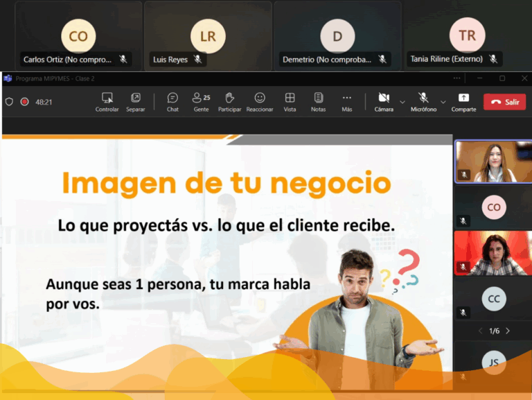Select video tile with red background

coord(493,253)
